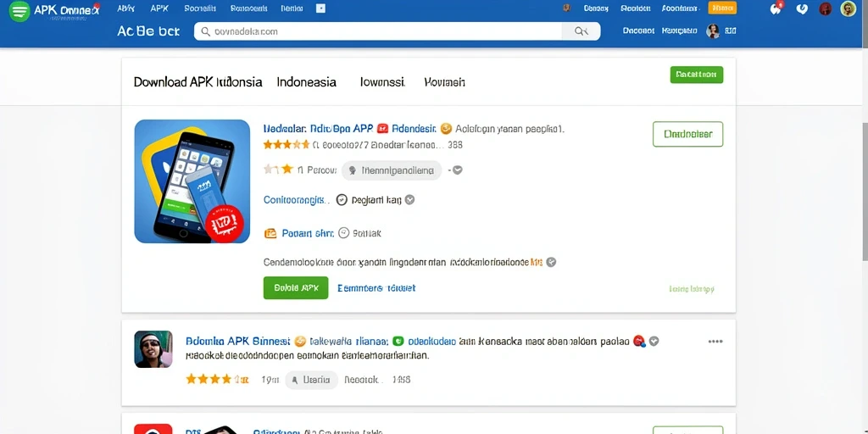Open the second listing's blue APK title link
Image resolution: width=868 pixels, height=434 pixels.
click(x=238, y=341)
